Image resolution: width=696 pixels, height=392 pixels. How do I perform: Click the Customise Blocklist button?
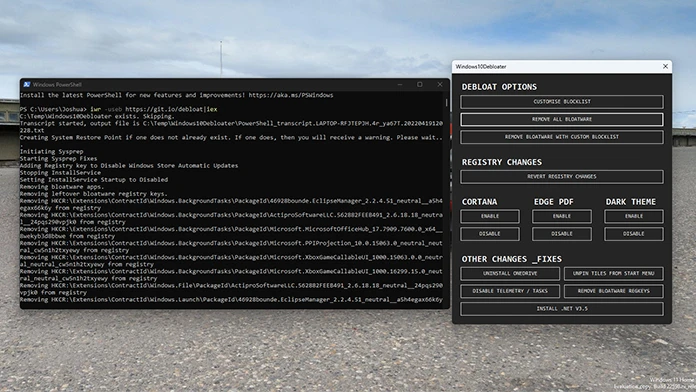point(562,102)
